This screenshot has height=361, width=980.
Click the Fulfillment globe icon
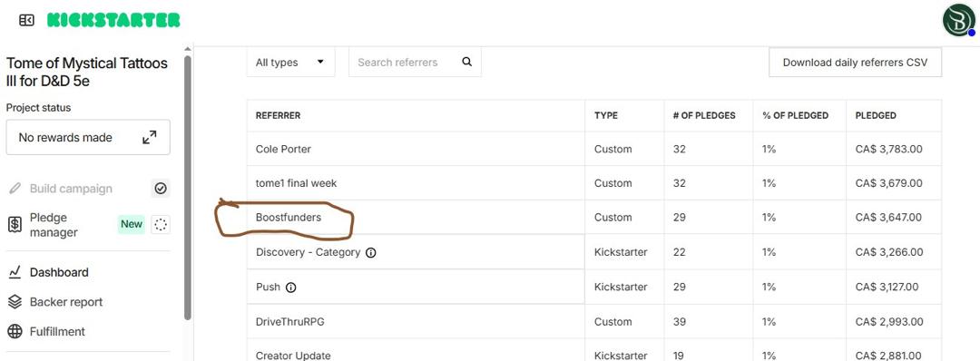(15, 331)
